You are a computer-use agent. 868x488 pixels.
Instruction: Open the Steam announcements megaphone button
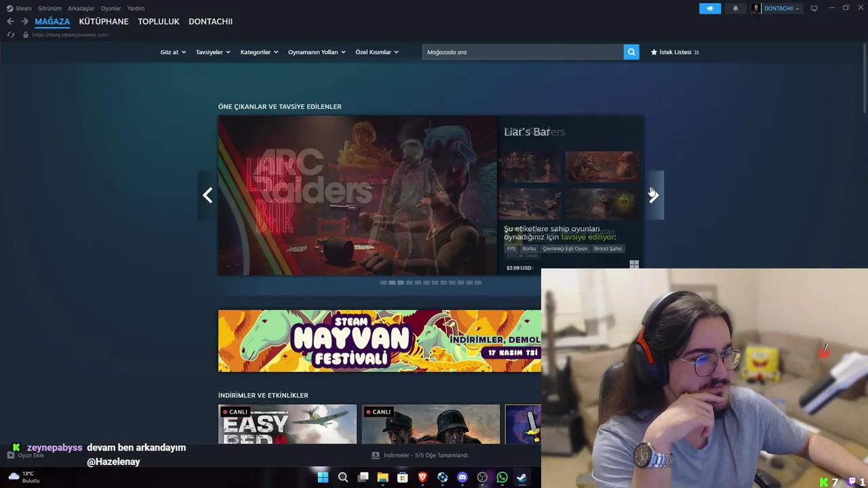point(710,8)
